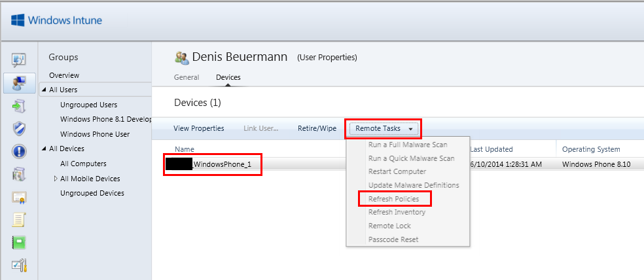644x280 pixels.
Task: Open the Software workspace icon
Action: [18, 175]
